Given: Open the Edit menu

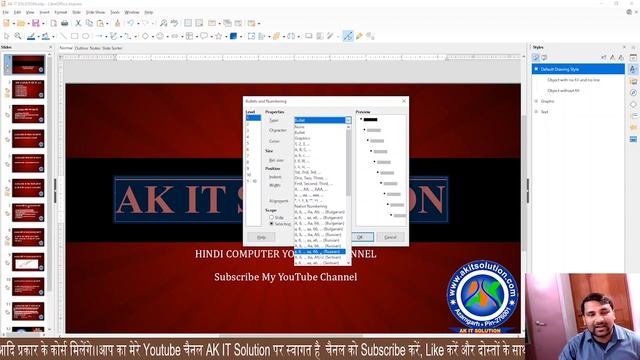Looking at the screenshot, I should (x=17, y=12).
